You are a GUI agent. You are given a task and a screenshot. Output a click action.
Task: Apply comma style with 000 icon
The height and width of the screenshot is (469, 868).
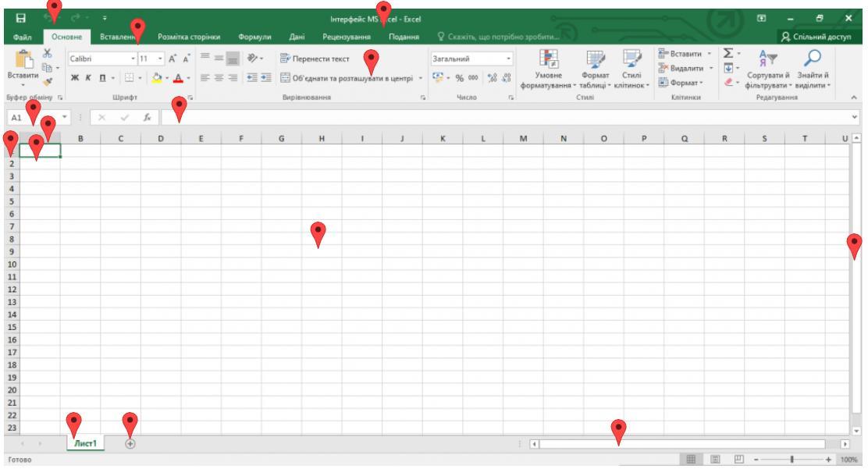473,78
